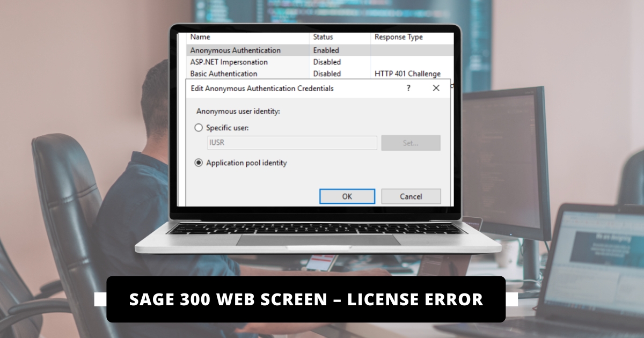Cancel the Anonymous Authentication Credentials dialog
This screenshot has width=644, height=338.
coord(411,196)
